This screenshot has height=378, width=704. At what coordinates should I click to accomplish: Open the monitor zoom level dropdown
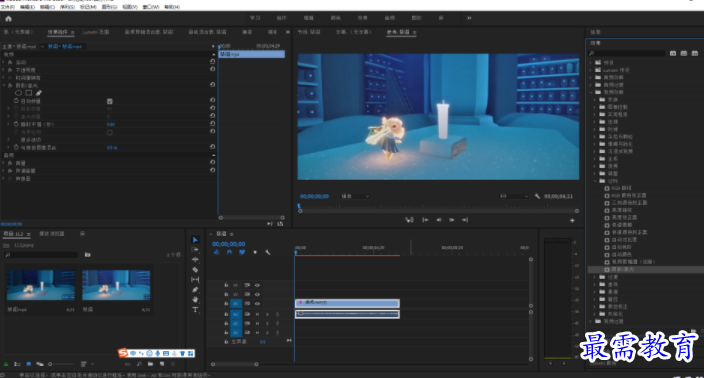[355, 196]
